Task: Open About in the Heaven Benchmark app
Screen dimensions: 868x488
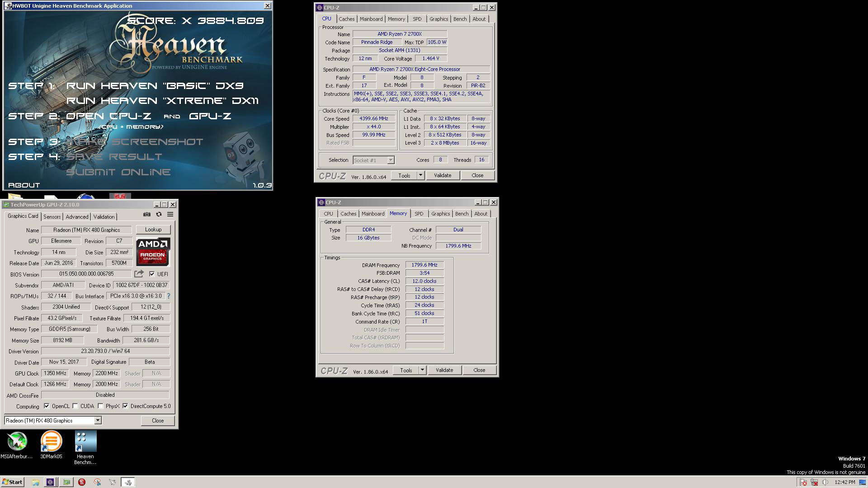Action: click(24, 185)
